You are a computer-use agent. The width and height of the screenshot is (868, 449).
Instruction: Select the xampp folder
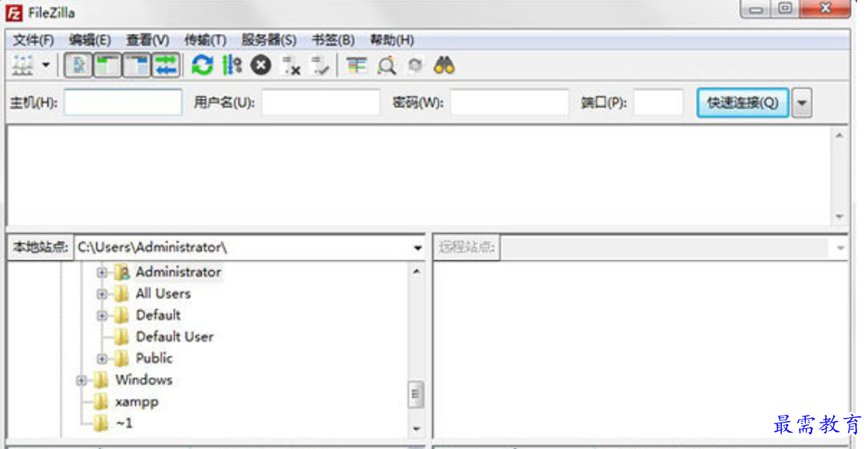tap(137, 402)
